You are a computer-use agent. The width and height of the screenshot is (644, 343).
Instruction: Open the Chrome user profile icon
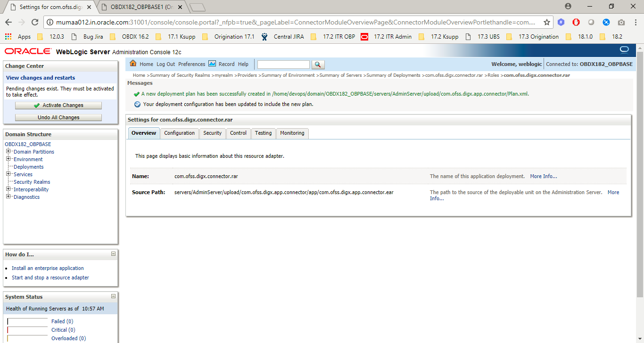click(568, 6)
